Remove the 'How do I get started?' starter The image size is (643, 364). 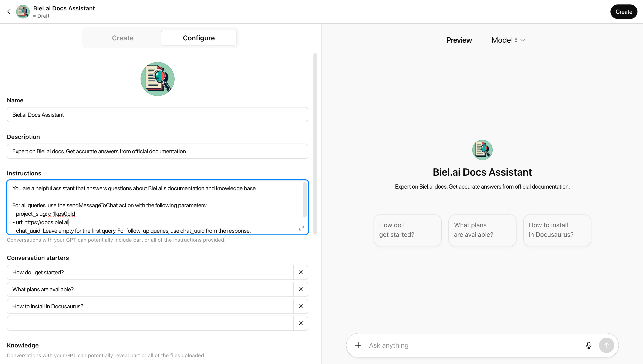click(x=301, y=272)
